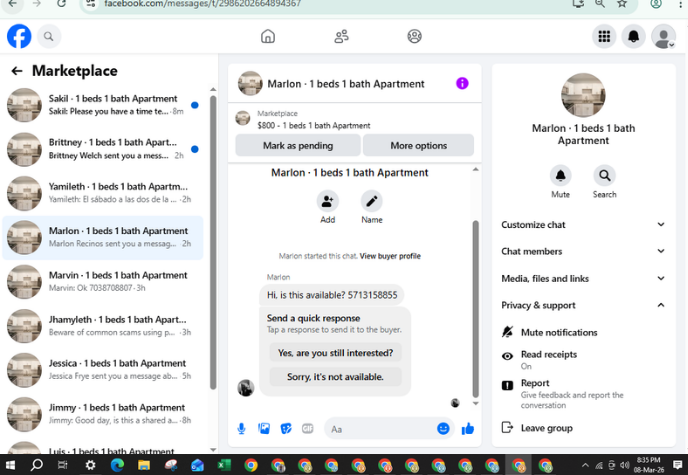The image size is (688, 475).
Task: Attach a file with the photo icon
Action: point(264,429)
